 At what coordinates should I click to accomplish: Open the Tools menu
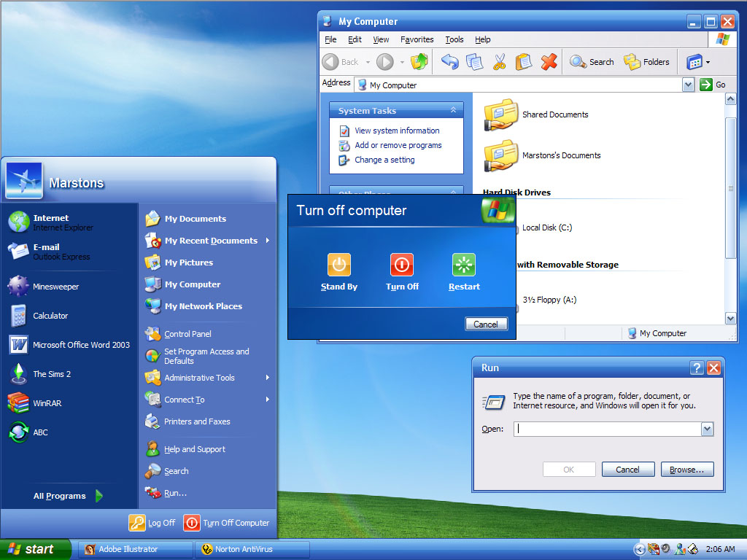point(454,39)
